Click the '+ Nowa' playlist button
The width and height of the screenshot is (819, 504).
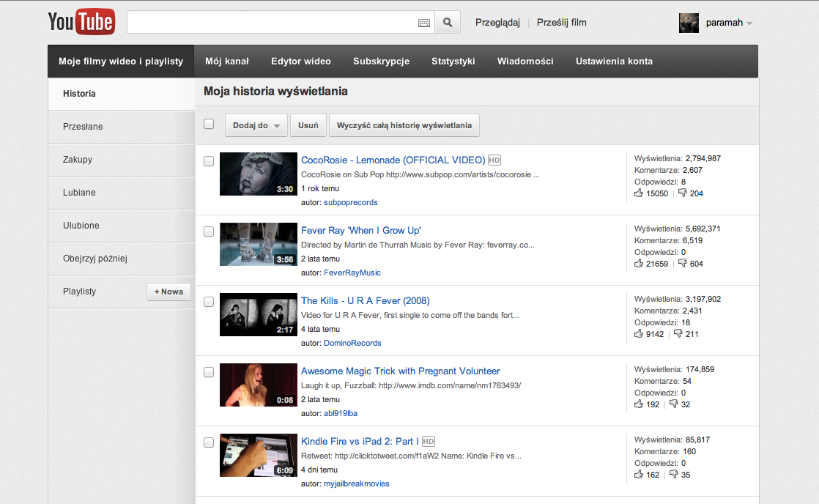pos(168,292)
